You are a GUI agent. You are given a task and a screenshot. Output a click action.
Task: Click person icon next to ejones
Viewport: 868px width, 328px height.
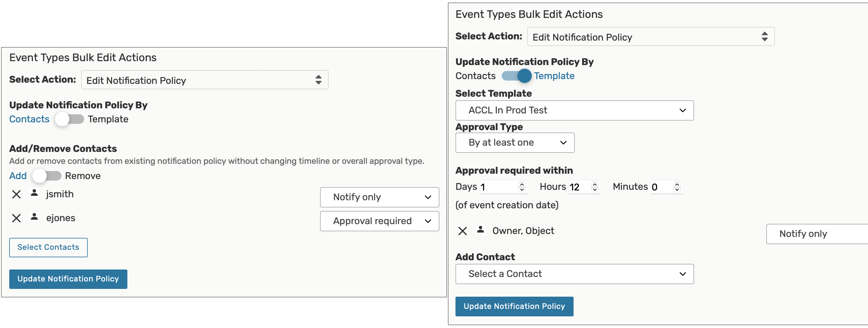click(34, 217)
